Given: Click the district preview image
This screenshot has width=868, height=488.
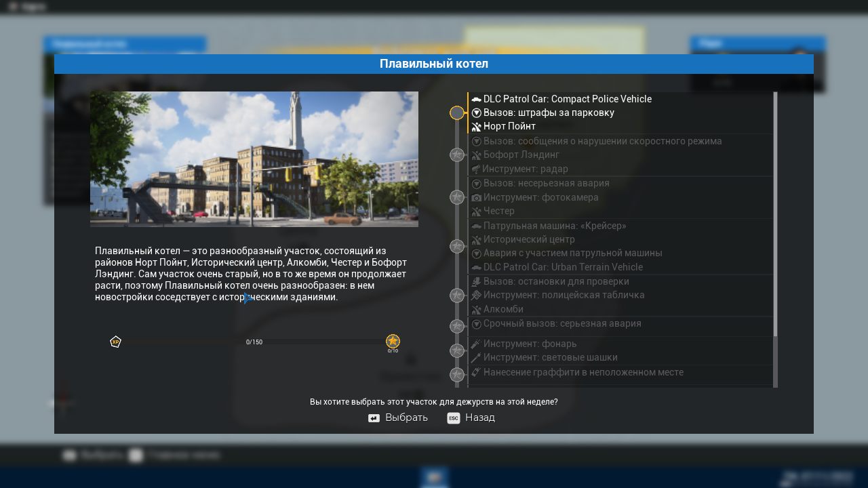Looking at the screenshot, I should pos(254,159).
